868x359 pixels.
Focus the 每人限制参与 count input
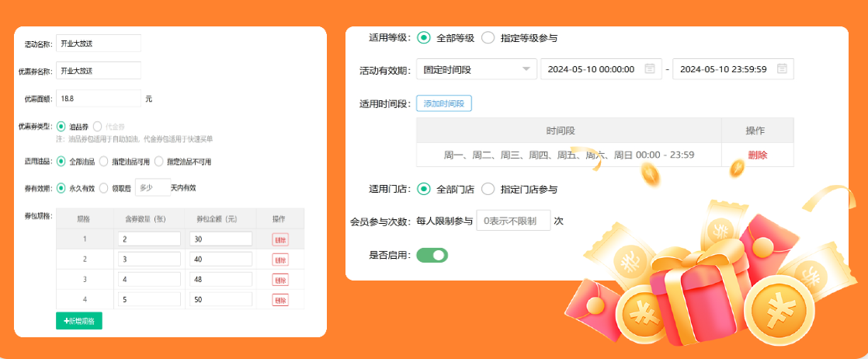coord(512,221)
